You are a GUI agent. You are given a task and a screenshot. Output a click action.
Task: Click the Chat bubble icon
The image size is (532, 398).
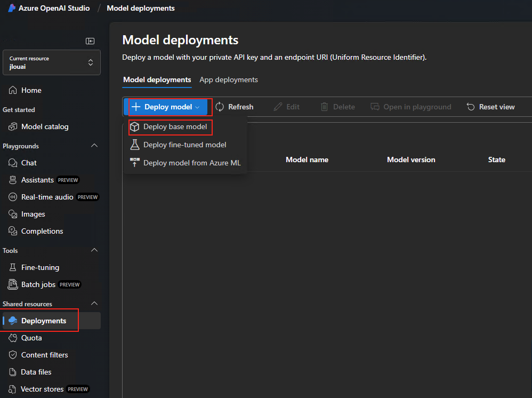coord(13,163)
